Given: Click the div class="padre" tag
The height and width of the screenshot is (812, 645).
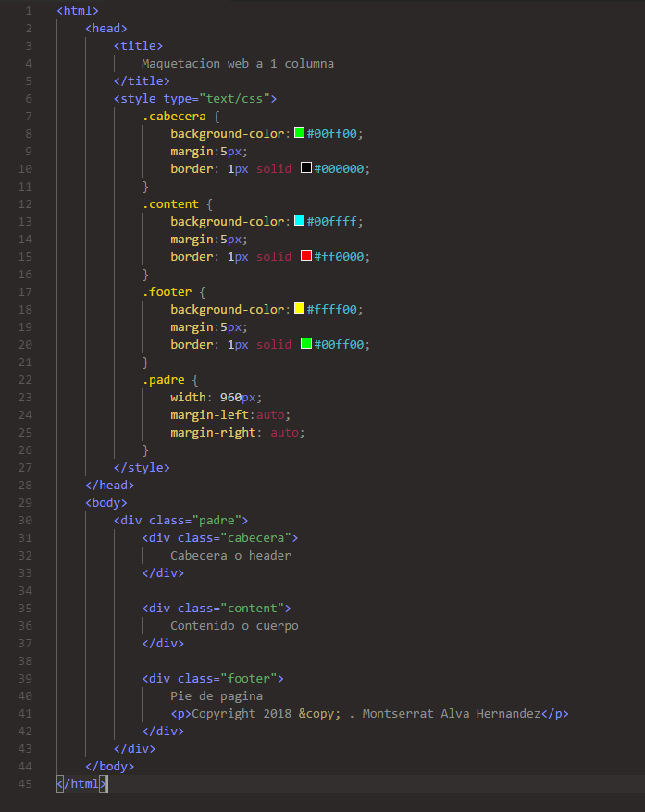Looking at the screenshot, I should click(x=180, y=521).
